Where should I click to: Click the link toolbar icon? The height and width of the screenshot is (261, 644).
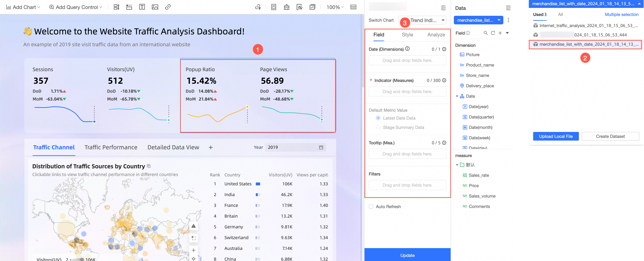(x=168, y=7)
